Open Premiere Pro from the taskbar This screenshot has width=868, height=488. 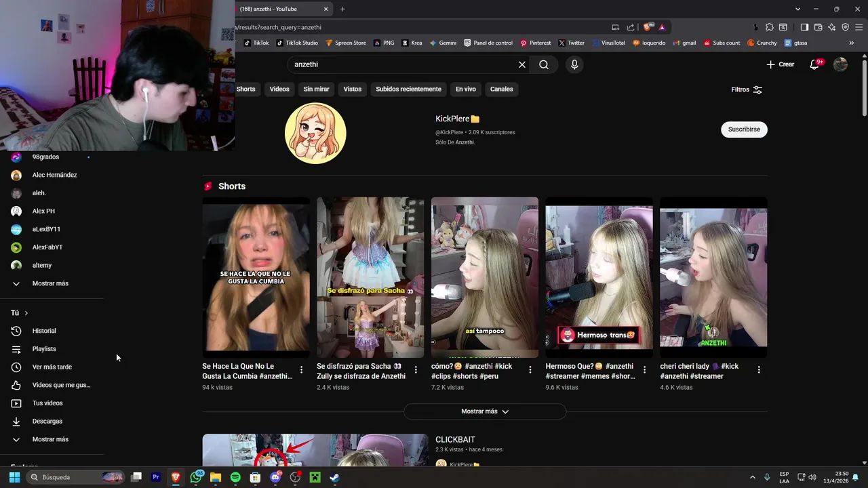pos(156,477)
